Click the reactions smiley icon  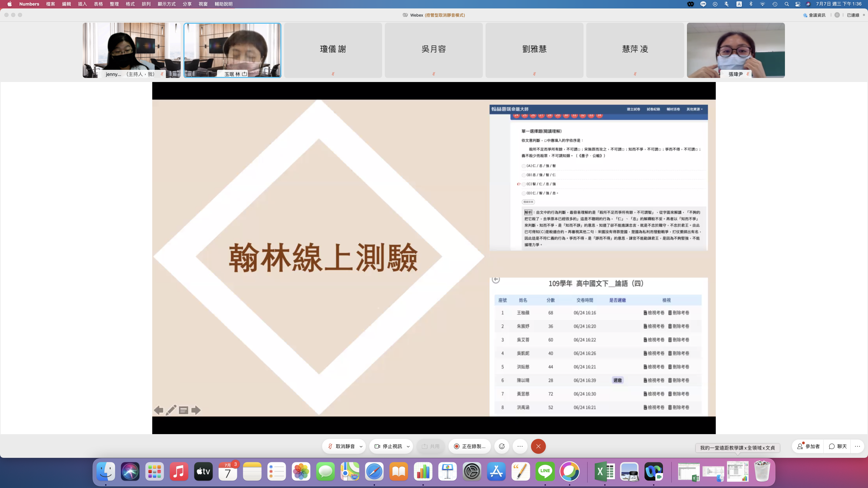tap(502, 446)
